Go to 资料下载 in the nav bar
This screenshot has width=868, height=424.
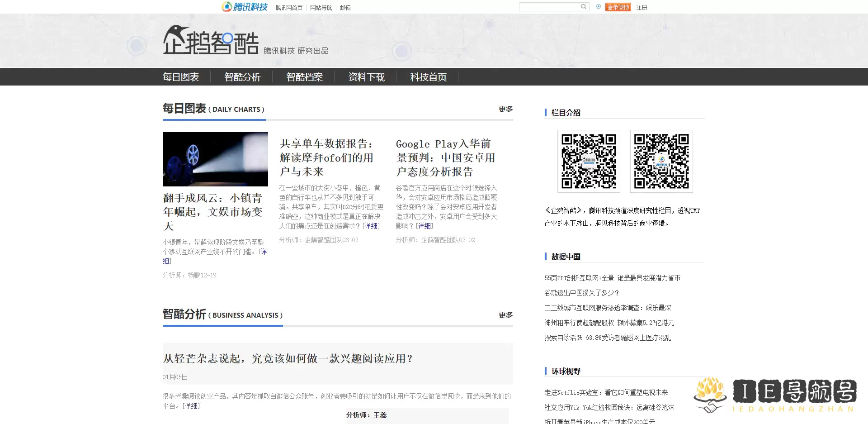pos(366,77)
